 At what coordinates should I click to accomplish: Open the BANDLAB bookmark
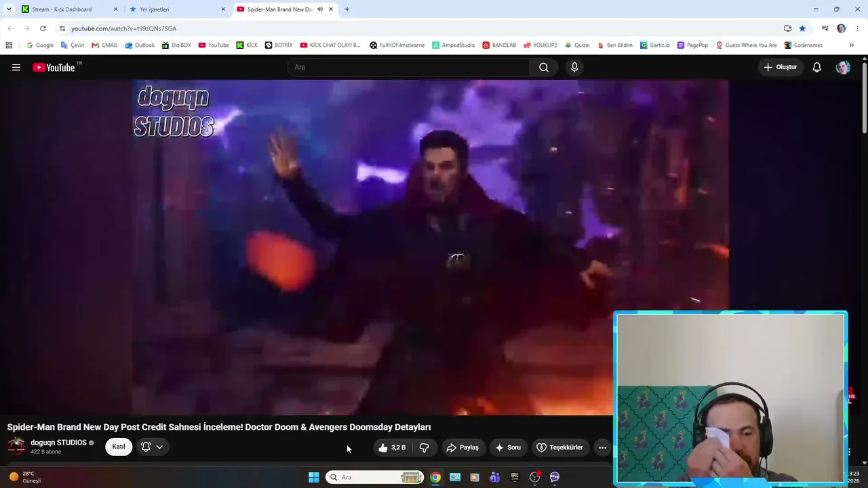(x=499, y=45)
